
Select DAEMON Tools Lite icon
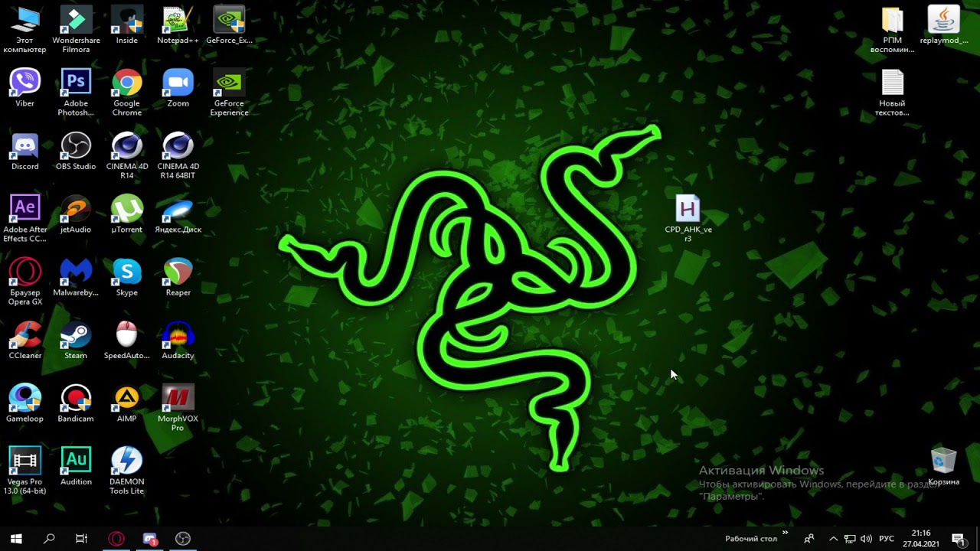coord(126,471)
